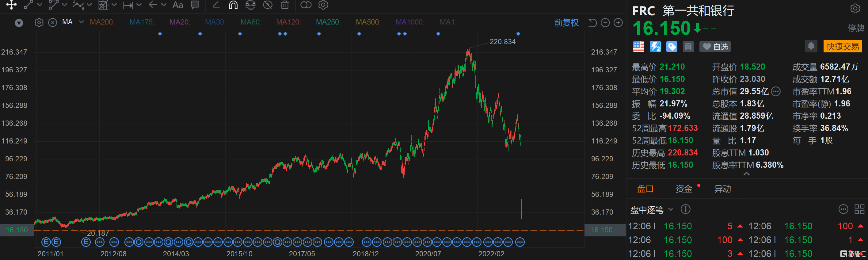Click the info icon beside 盘中逐笔
Screen dimensions: 868x260
(685, 209)
